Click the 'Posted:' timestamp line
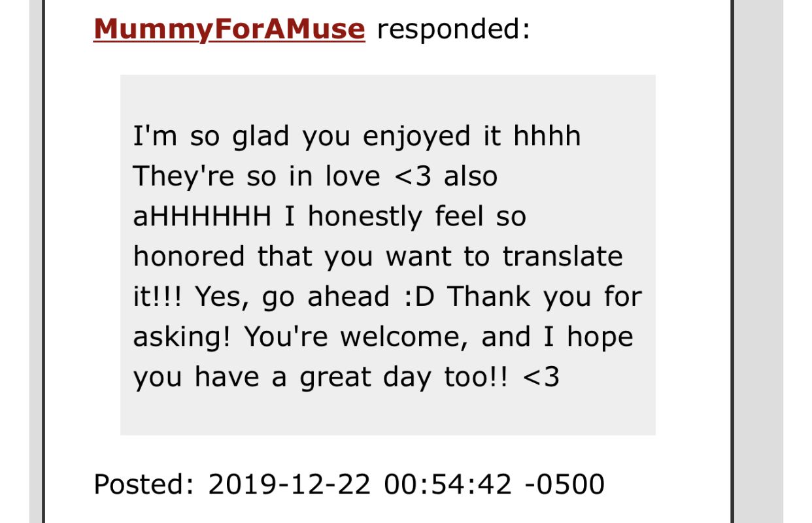812x523 pixels. click(349, 484)
